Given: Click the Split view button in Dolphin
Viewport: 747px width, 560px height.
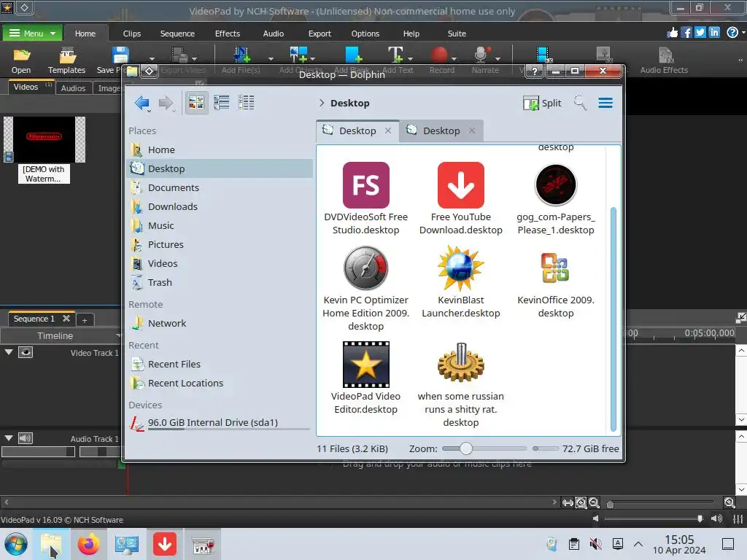Looking at the screenshot, I should pos(542,103).
